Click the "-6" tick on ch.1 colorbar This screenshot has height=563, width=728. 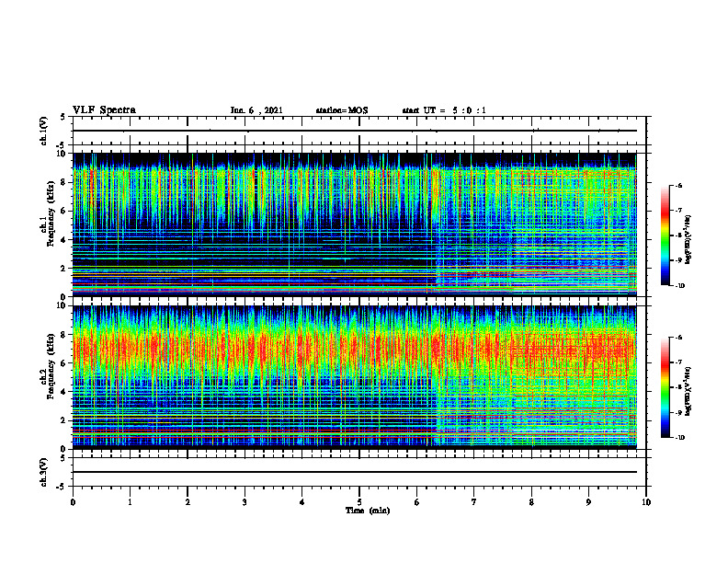coord(678,185)
